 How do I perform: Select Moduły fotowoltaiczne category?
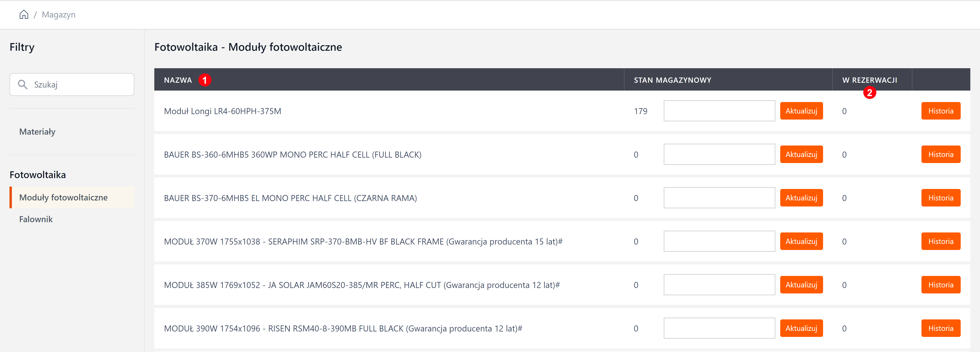click(64, 197)
